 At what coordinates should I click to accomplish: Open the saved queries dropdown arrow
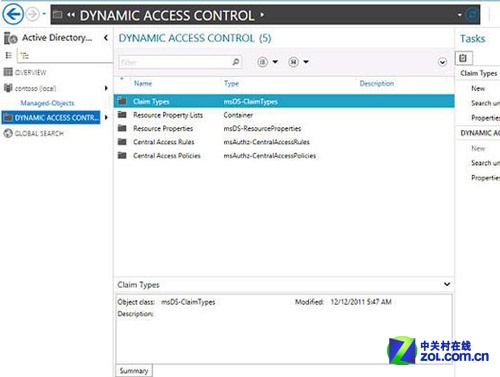(x=306, y=62)
